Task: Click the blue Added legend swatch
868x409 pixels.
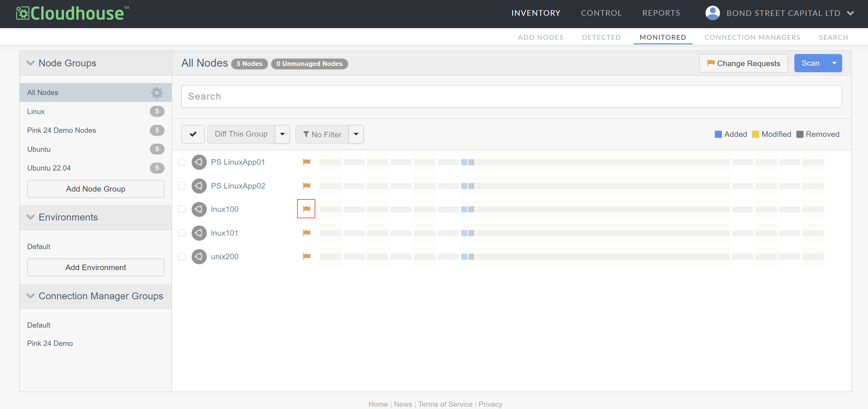Action: coord(718,135)
